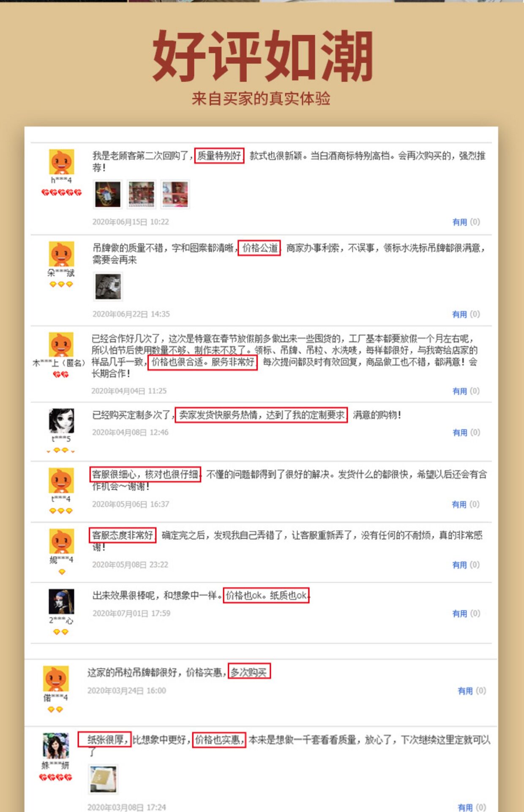The width and height of the screenshot is (524, 812).
Task: Open first review photo in h***4's review
Action: (108, 194)
